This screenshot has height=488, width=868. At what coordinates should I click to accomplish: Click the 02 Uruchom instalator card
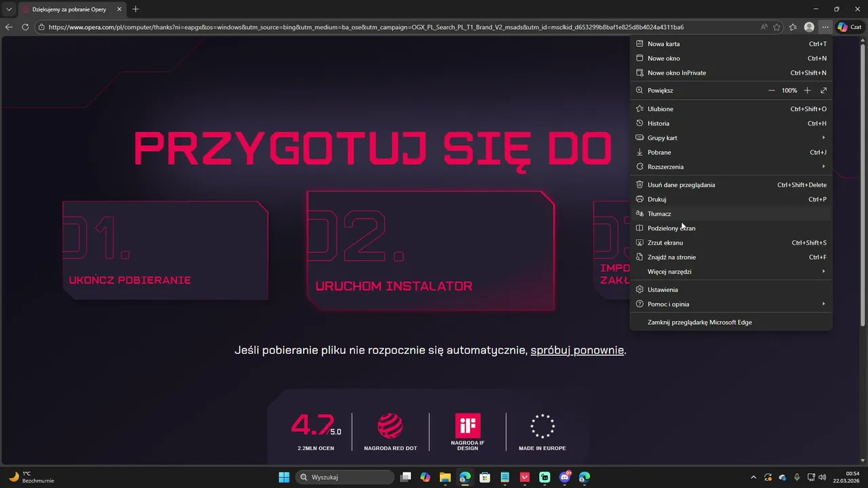coord(431,251)
